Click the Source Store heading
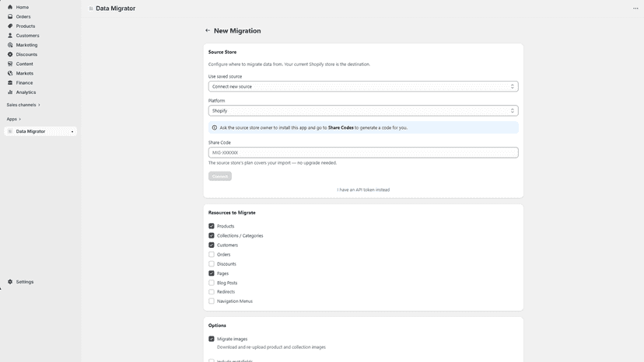The width and height of the screenshot is (644, 362). tap(222, 52)
